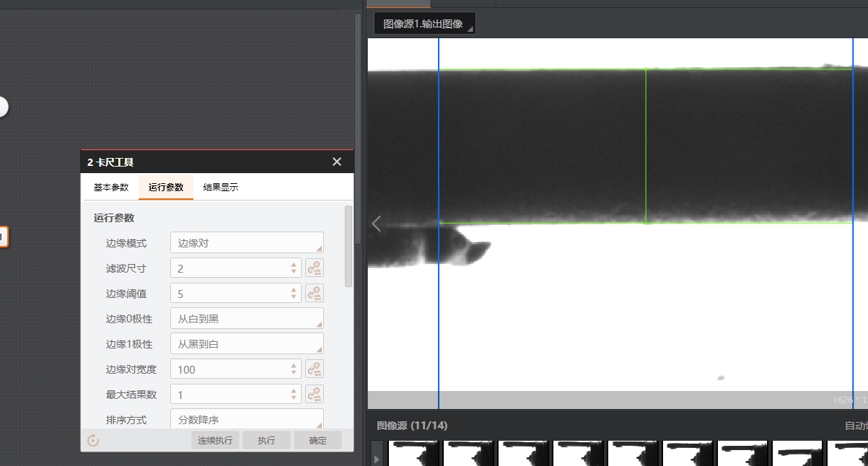Switch to the 结果显示 tab
This screenshot has height=466, width=868.
pyautogui.click(x=221, y=188)
